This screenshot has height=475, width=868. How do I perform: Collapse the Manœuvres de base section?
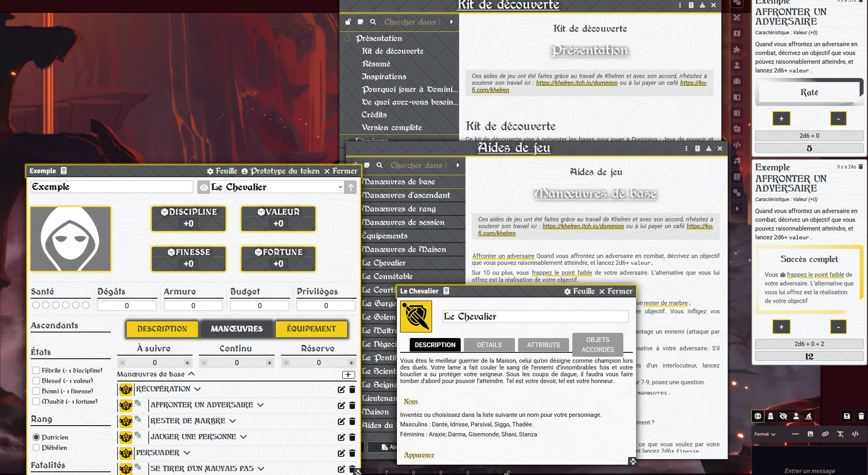[x=191, y=374]
